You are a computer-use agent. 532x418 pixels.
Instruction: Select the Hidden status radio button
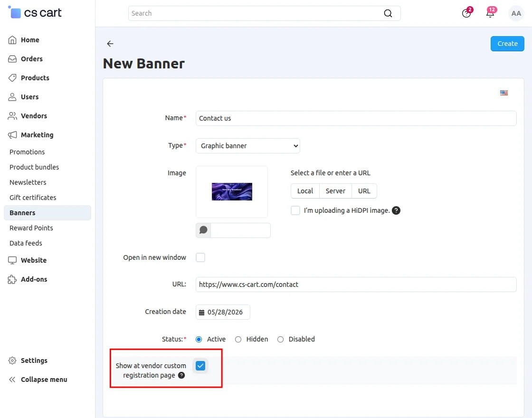pyautogui.click(x=238, y=339)
